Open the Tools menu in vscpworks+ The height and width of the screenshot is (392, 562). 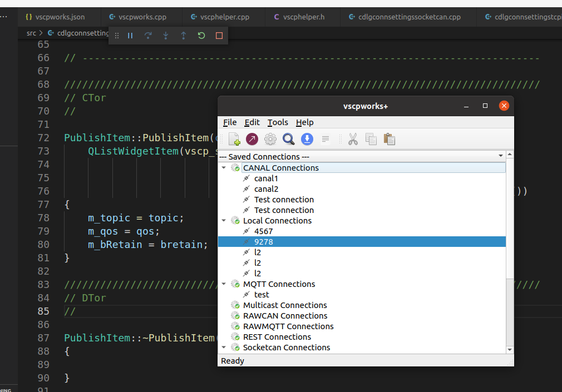coord(278,122)
